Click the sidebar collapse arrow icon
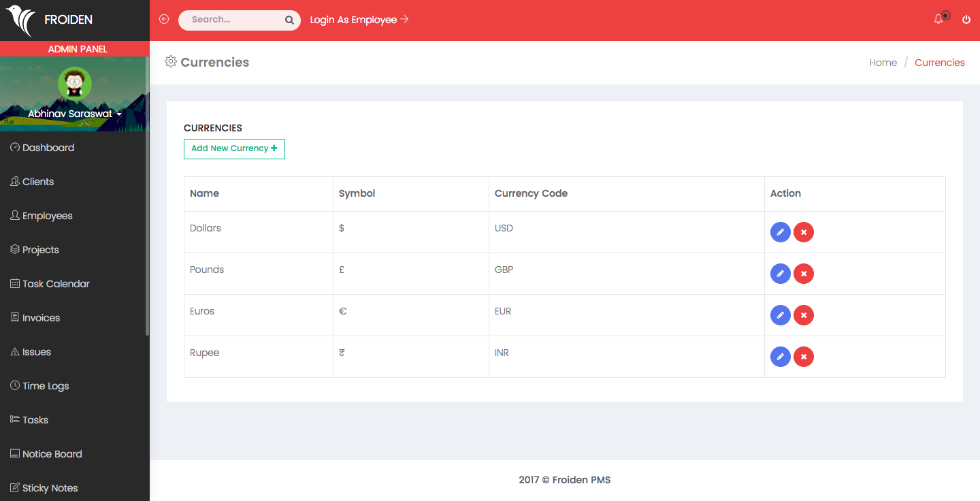Viewport: 980px width, 501px height. 164,20
